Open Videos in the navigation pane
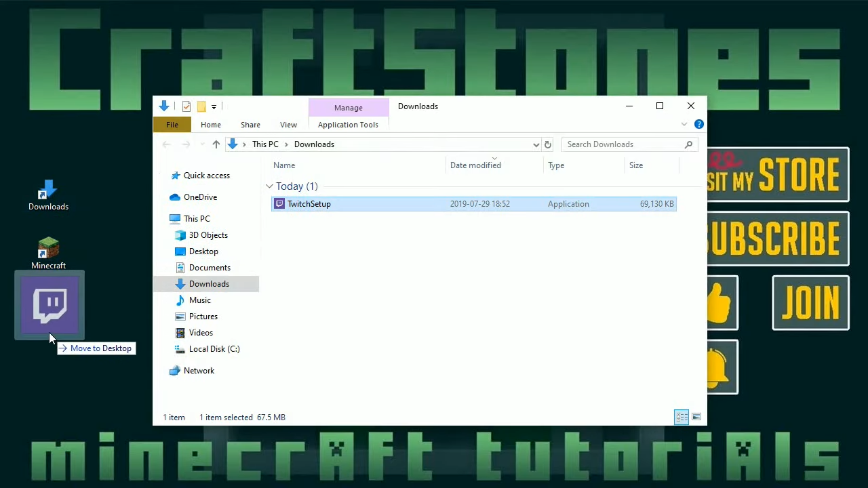Screen dimensions: 868x488 (x=201, y=333)
